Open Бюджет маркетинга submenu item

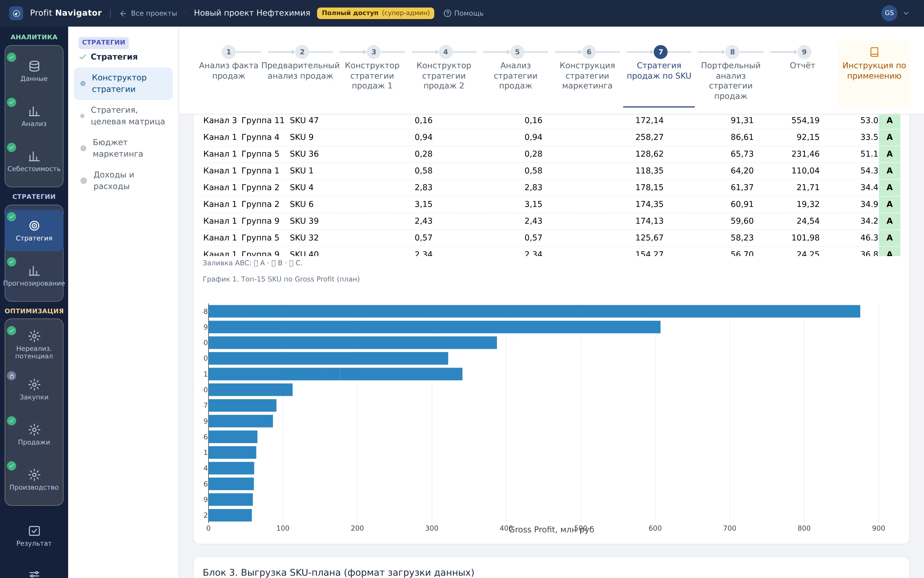tap(123, 148)
